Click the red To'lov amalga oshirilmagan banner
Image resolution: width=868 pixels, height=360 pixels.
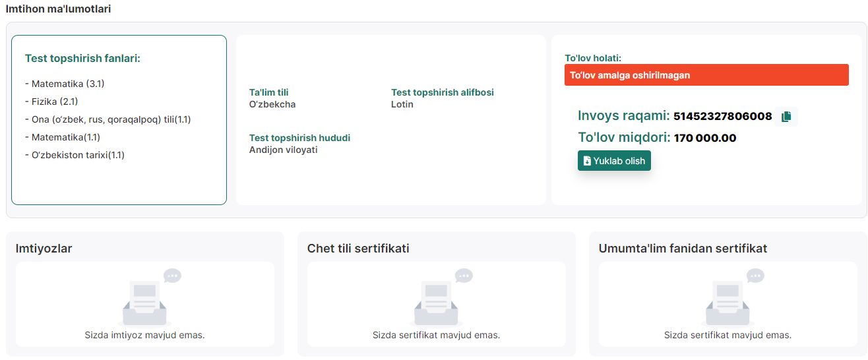[706, 75]
